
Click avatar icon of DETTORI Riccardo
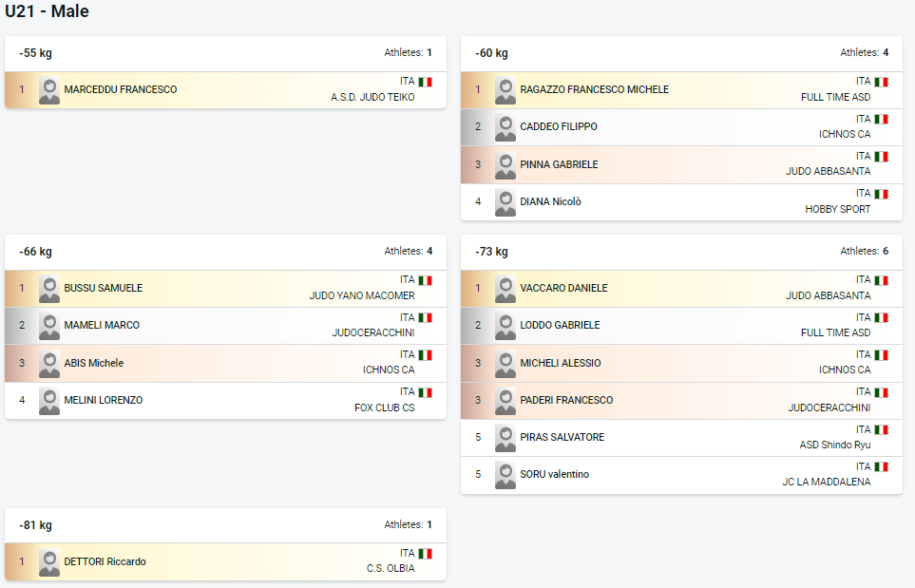(x=49, y=562)
